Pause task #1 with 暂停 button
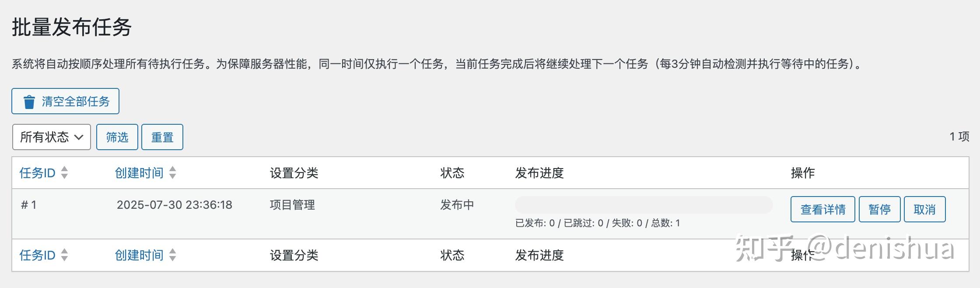 click(879, 210)
